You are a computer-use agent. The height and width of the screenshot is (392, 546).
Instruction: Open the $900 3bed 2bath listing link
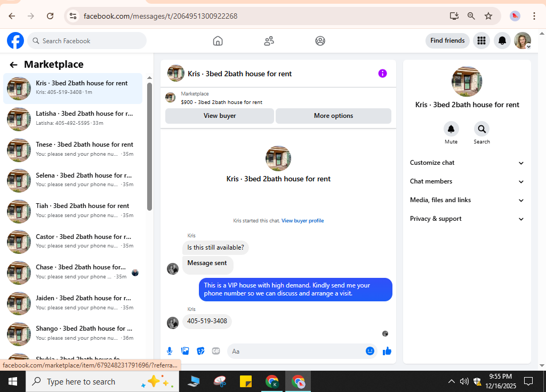(221, 102)
